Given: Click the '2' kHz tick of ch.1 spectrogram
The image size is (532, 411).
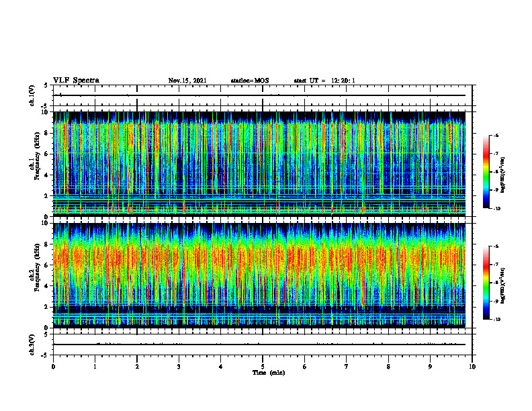Looking at the screenshot, I should pyautogui.click(x=47, y=196).
